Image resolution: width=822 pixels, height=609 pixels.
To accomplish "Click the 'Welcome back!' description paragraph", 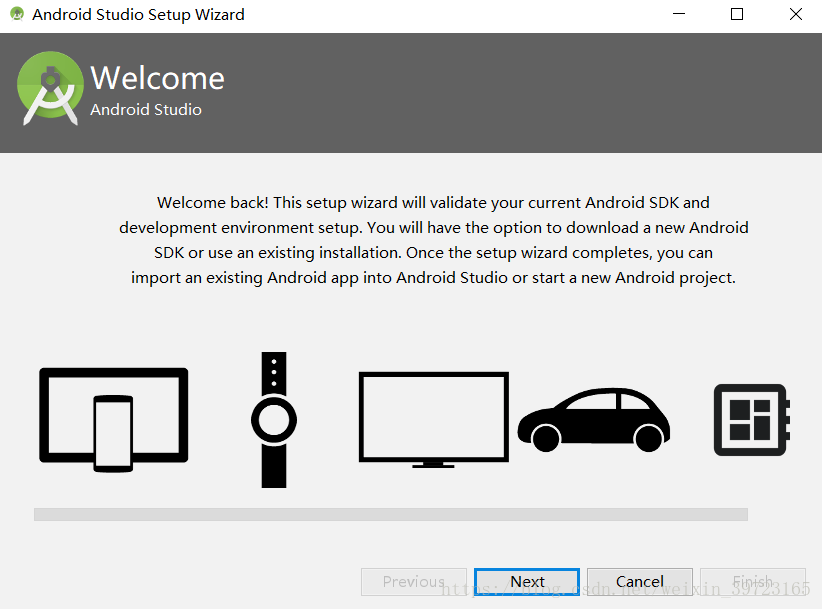I will click(x=434, y=240).
